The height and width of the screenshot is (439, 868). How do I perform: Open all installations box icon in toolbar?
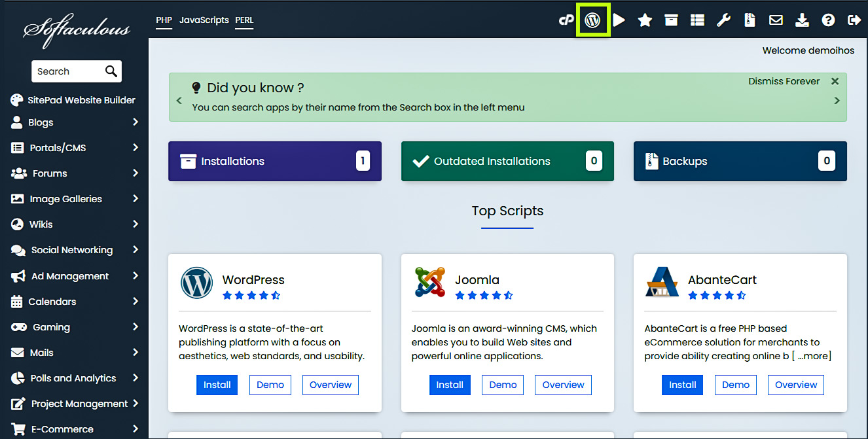click(671, 20)
